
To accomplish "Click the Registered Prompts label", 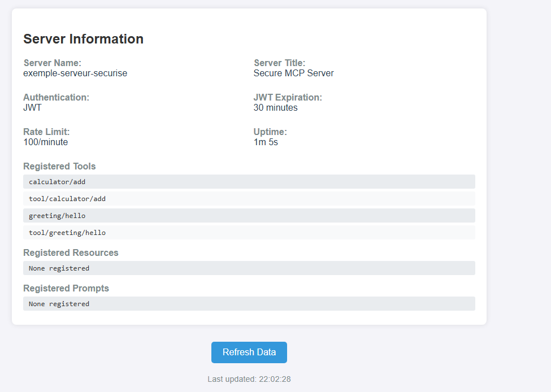I will tap(66, 288).
